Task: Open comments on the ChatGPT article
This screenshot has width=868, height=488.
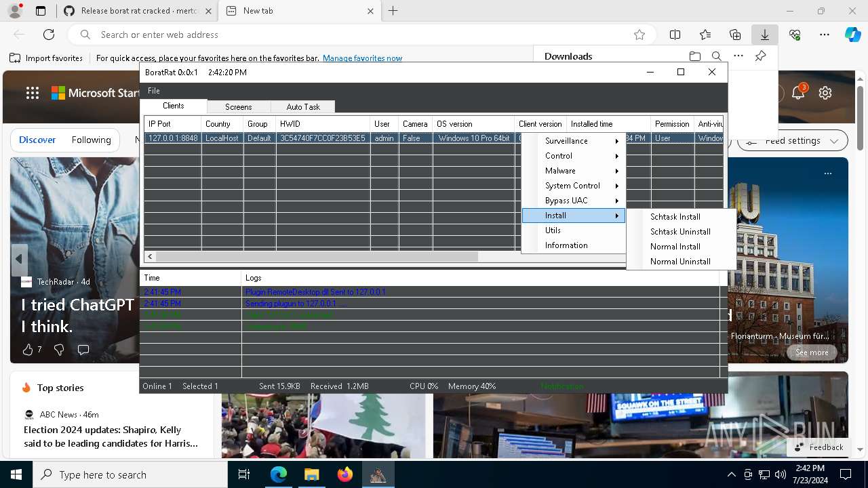Action: click(83, 350)
